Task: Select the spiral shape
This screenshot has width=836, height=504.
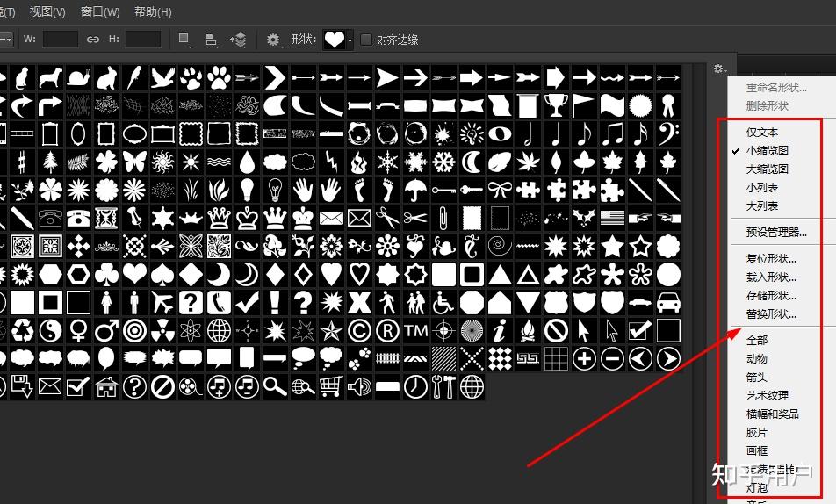Action: click(500, 246)
